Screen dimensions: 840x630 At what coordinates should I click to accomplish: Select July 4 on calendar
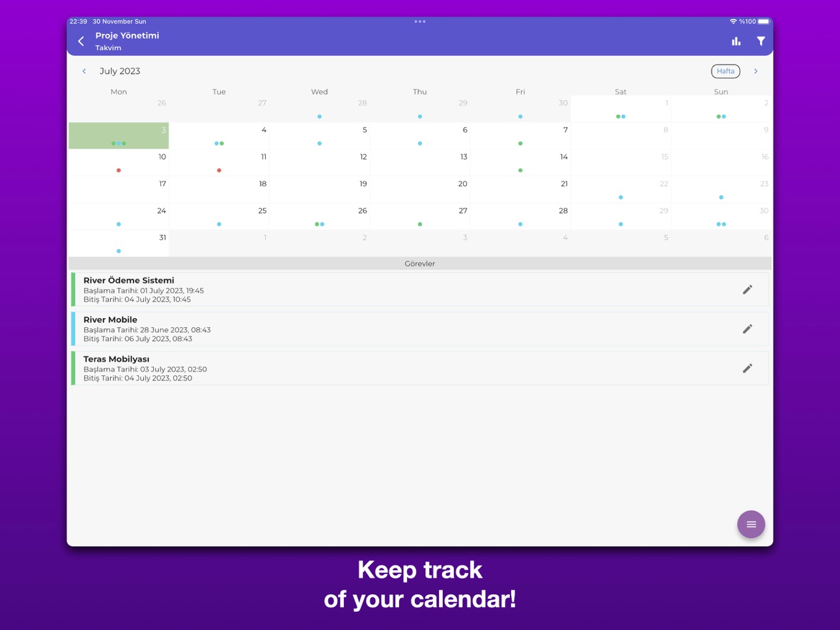pyautogui.click(x=219, y=136)
